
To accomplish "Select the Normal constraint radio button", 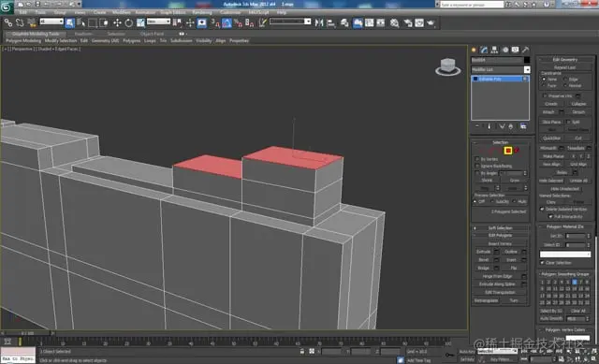I will pos(565,85).
